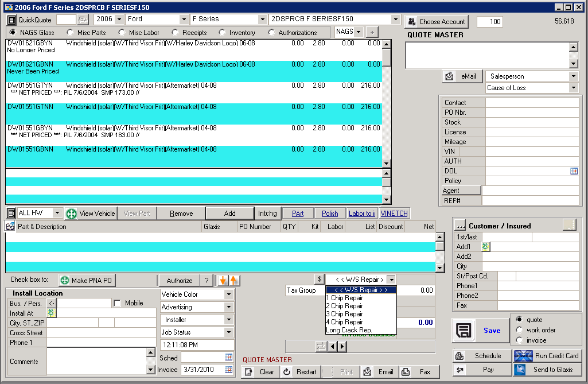Open the Vehicle Color dropdown
588x384 pixels.
coord(228,294)
